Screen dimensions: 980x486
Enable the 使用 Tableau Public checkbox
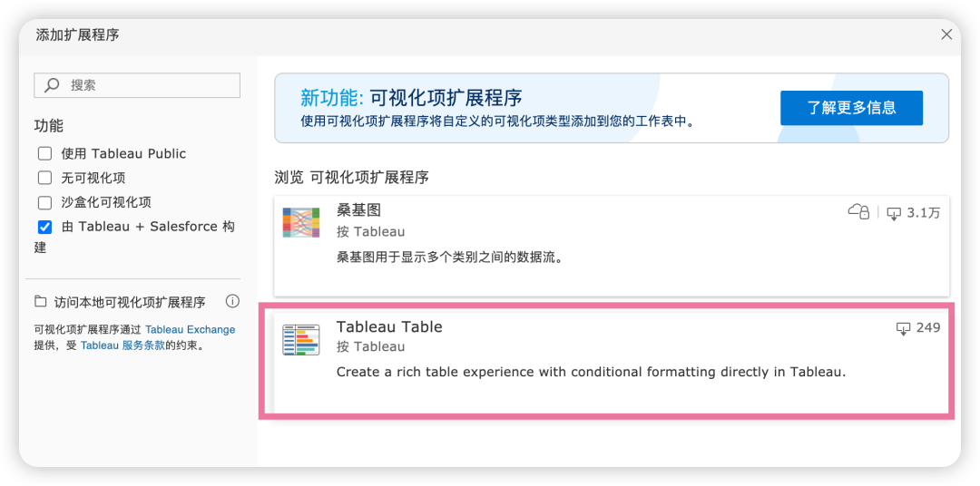tap(44, 154)
